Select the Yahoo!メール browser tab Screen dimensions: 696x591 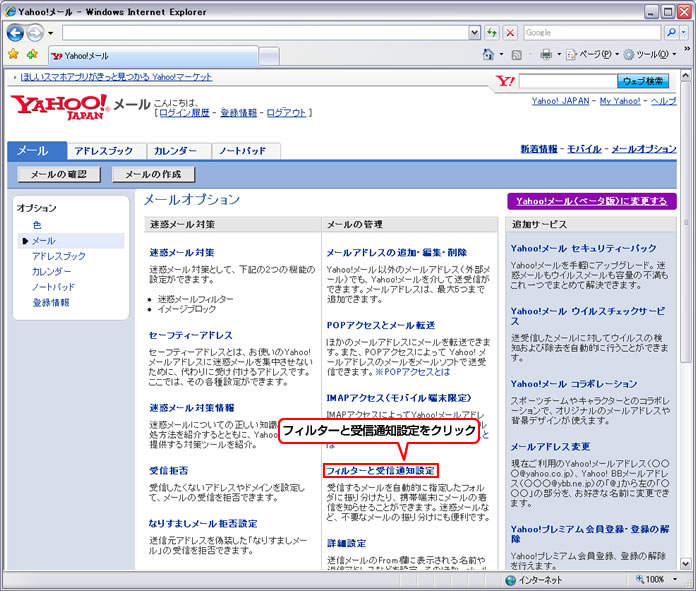153,56
